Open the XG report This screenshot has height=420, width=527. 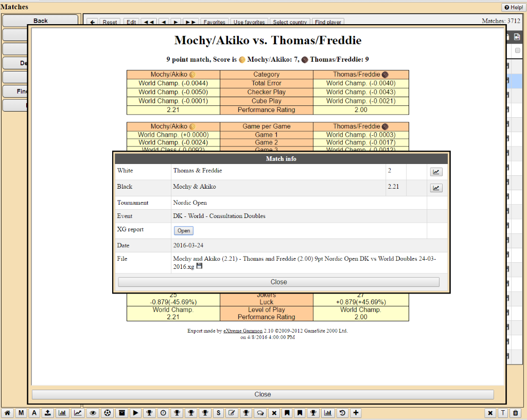184,231
